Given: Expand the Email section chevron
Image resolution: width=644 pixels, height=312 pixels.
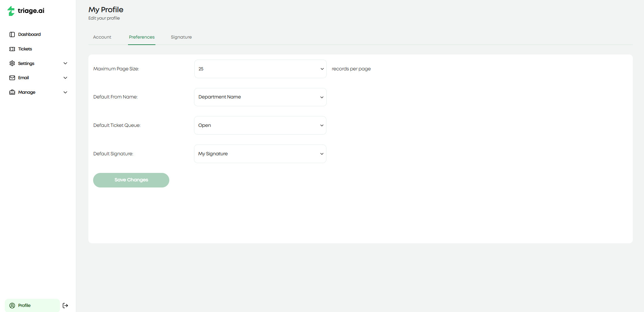Looking at the screenshot, I should pyautogui.click(x=65, y=77).
